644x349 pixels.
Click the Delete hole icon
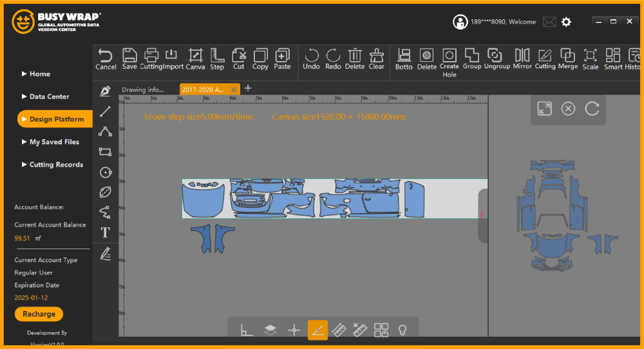pos(427,59)
